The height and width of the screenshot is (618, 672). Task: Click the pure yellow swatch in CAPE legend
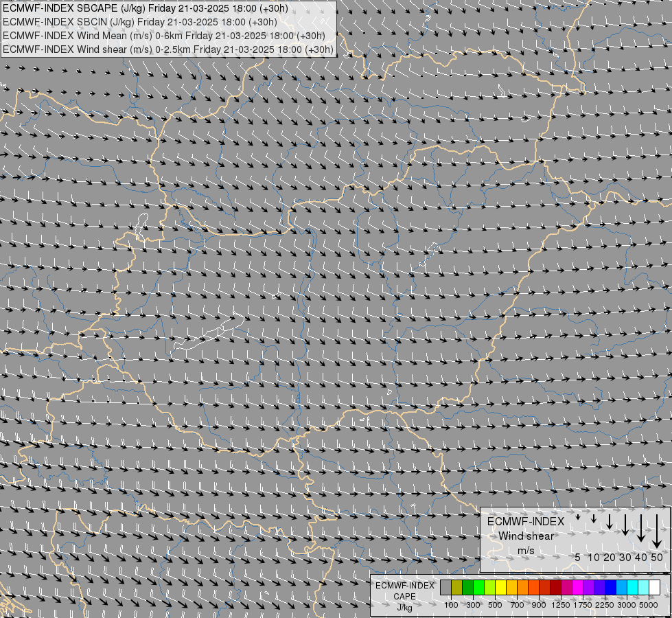[x=500, y=588]
